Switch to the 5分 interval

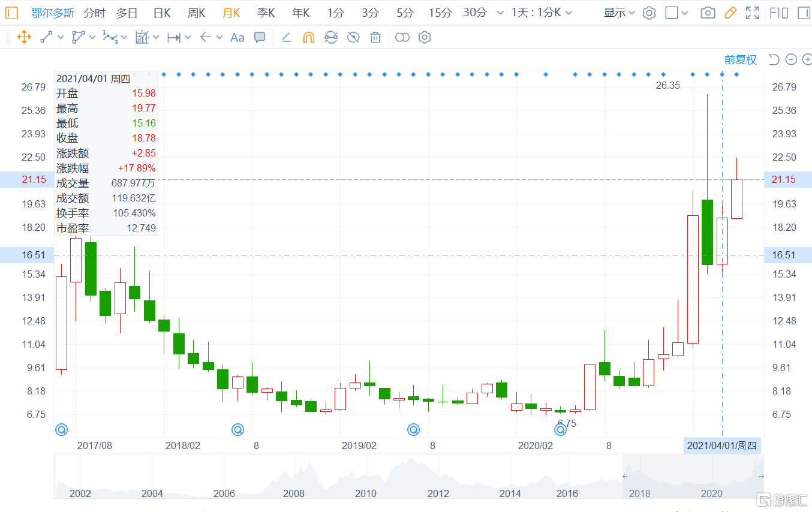click(405, 13)
